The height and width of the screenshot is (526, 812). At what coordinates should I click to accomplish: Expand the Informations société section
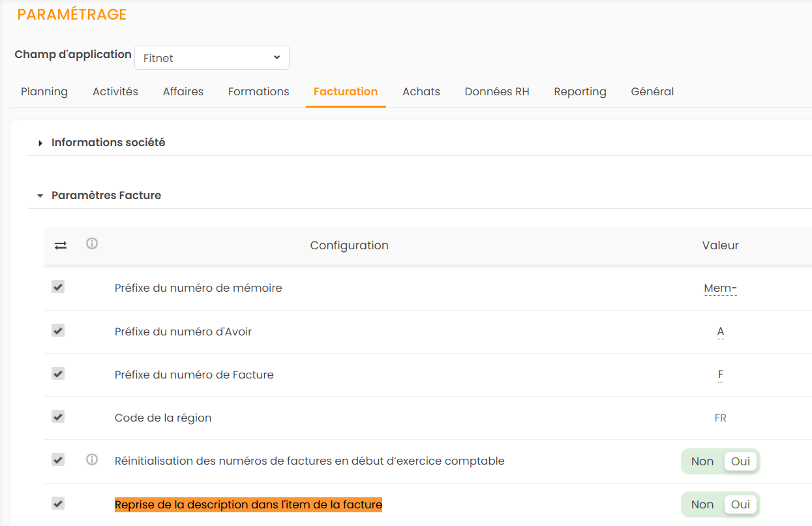coord(108,142)
